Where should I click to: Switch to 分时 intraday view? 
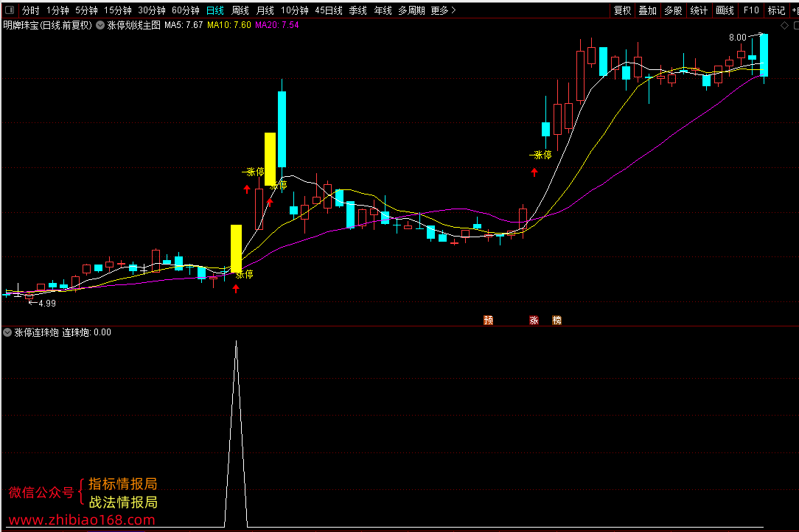[30, 10]
